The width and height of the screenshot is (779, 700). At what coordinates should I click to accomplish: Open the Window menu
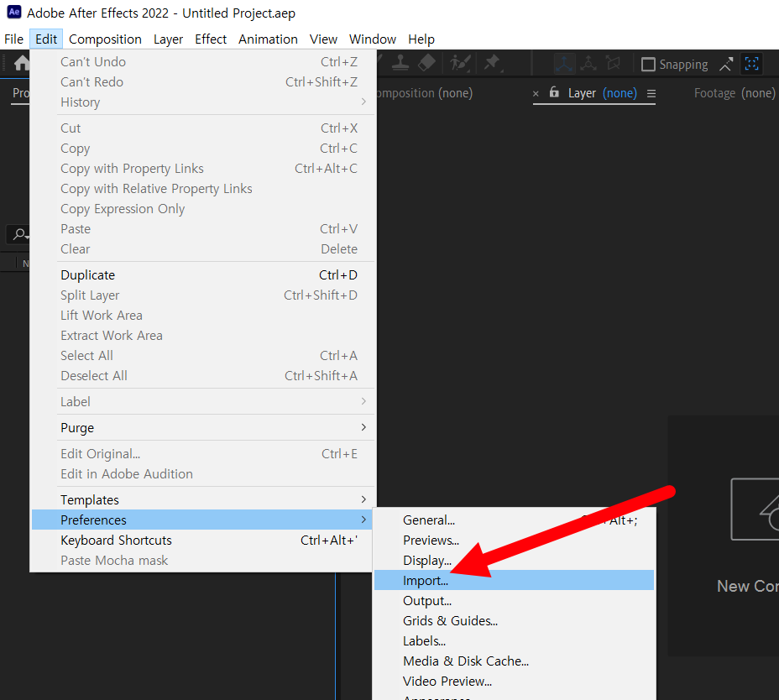tap(373, 39)
